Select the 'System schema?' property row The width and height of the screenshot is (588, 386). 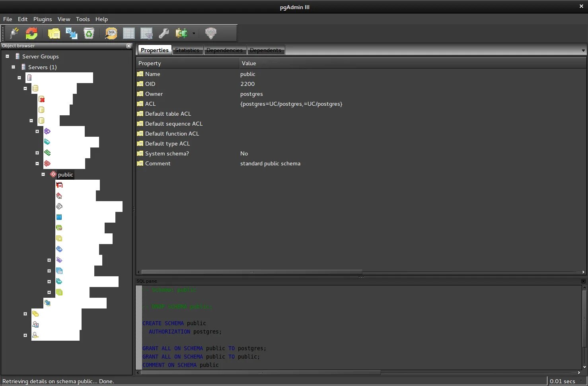point(361,153)
